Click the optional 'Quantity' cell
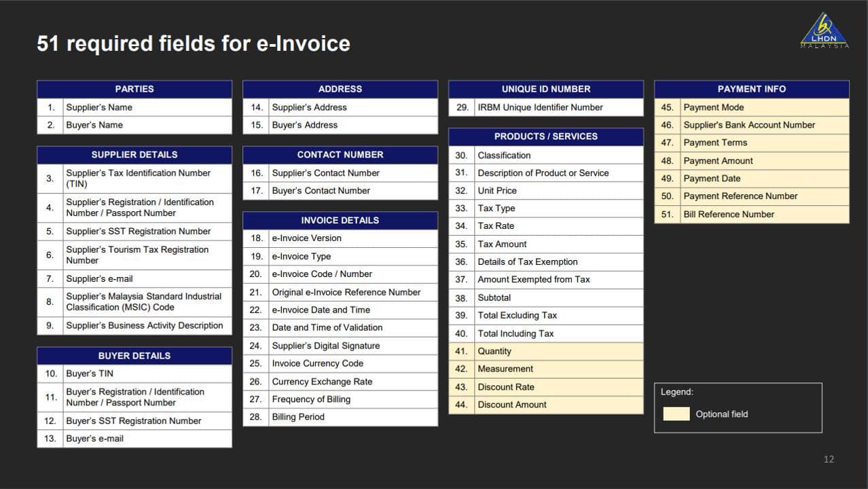 pyautogui.click(x=559, y=352)
